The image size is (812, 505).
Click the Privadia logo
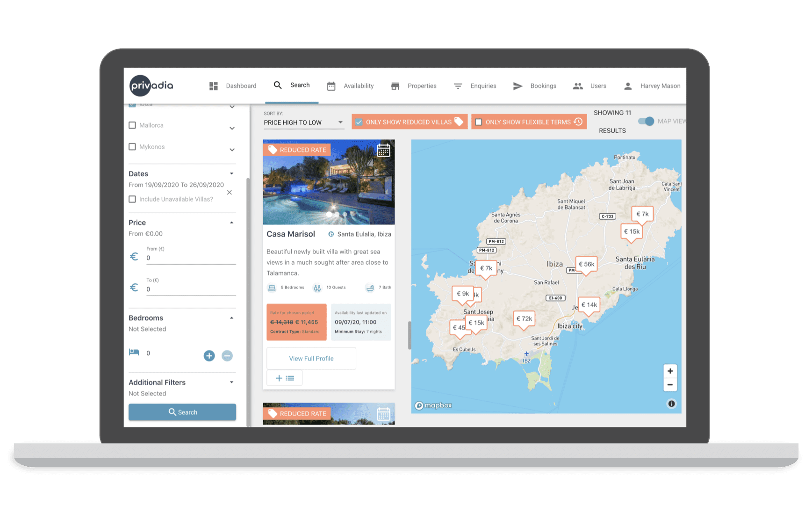pyautogui.click(x=151, y=86)
